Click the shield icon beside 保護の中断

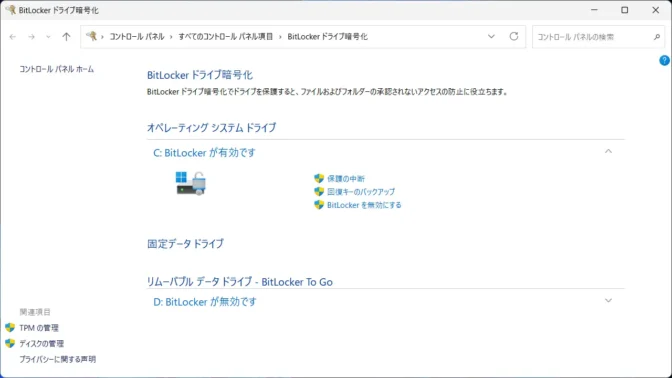318,178
